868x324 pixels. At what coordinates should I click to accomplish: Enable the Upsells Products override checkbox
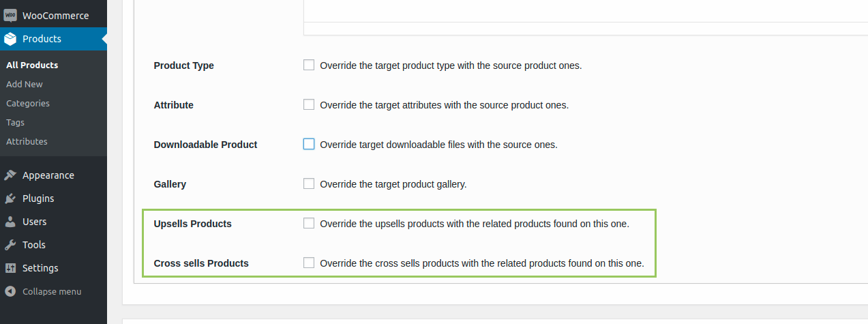click(309, 224)
